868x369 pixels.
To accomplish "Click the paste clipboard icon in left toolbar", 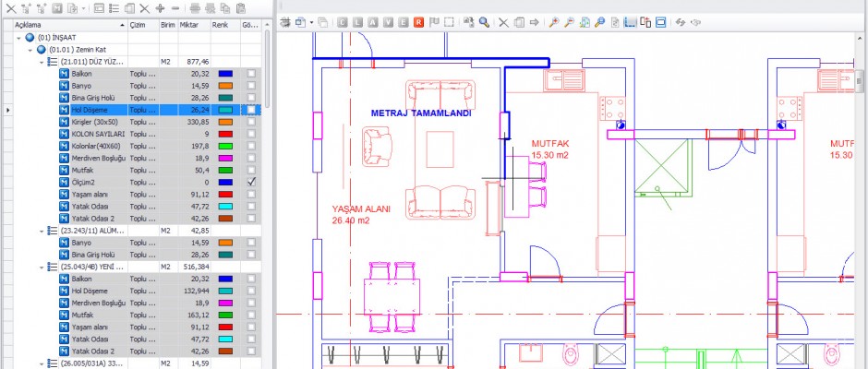I will 241,7.
